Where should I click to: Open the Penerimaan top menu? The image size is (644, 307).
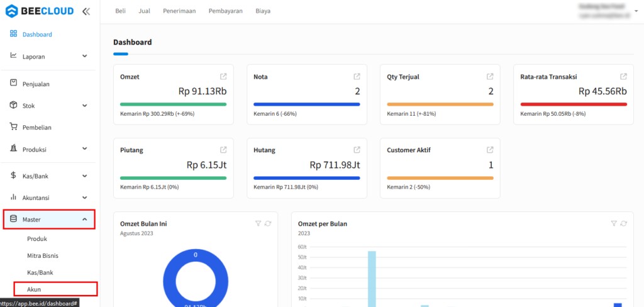(x=179, y=11)
